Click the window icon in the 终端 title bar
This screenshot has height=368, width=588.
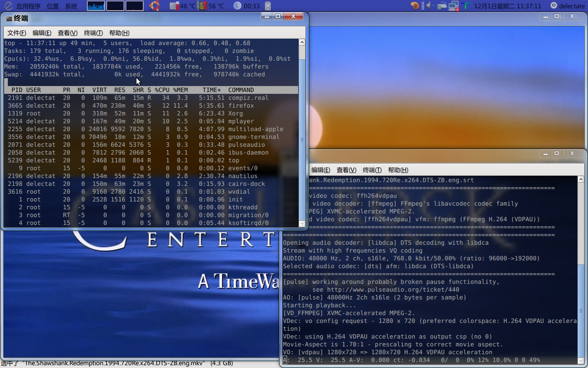9,18
